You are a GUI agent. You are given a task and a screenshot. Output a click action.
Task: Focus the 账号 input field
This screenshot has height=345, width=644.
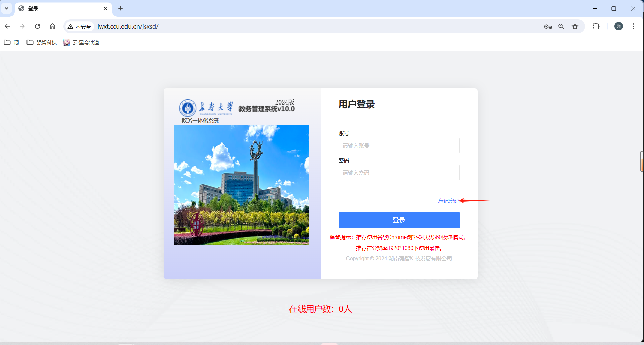coord(399,146)
